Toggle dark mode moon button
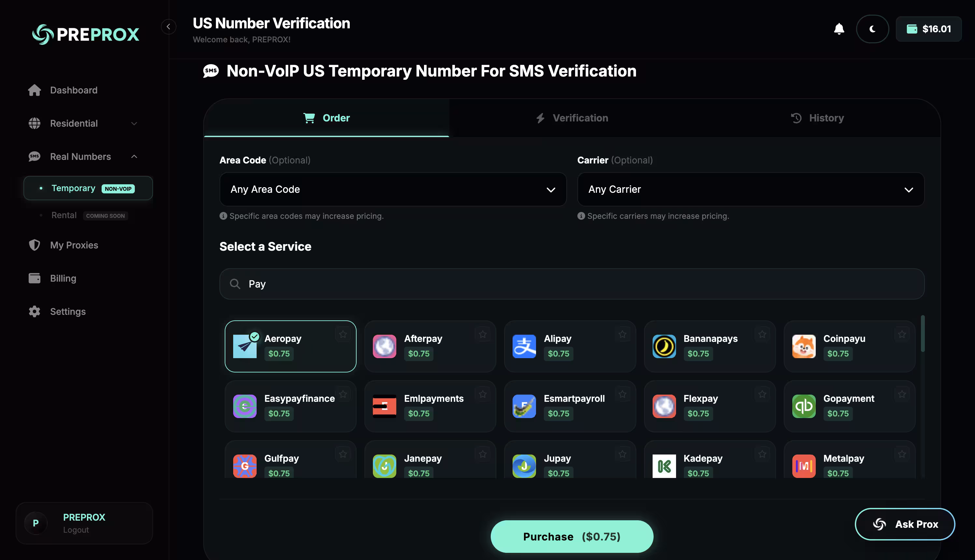The image size is (975, 560). pos(872,29)
